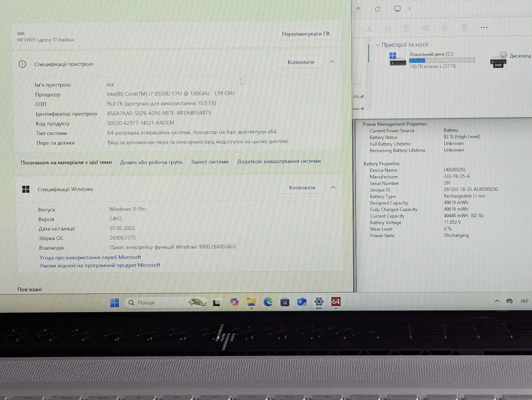Click the Перейменувати ПК button

306,34
